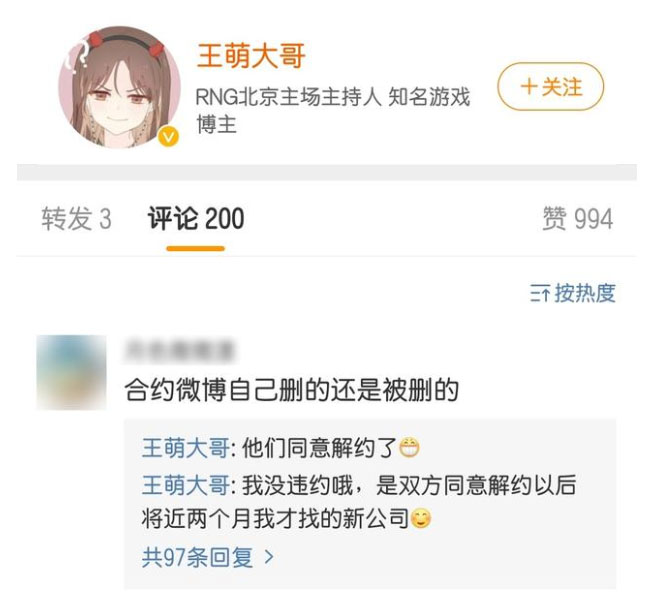Image resolution: width=650 pixels, height=598 pixels.
Task: Tap the 赞 994 likes count
Action: pyautogui.click(x=577, y=219)
